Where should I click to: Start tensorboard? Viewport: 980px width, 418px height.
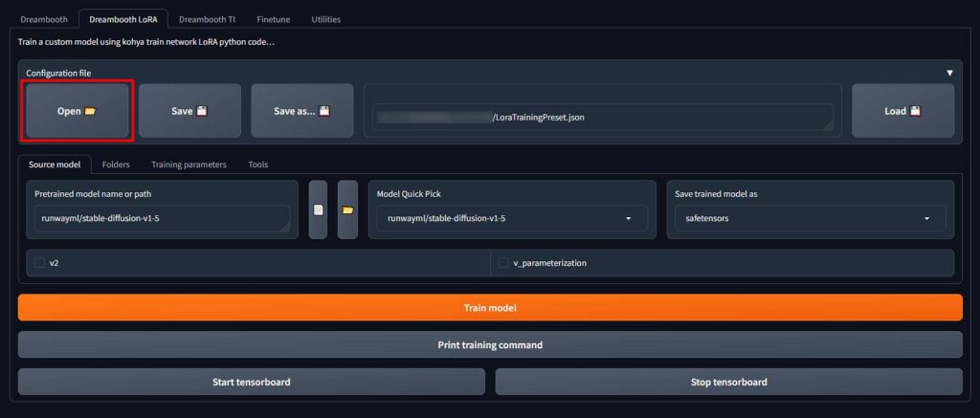click(252, 382)
